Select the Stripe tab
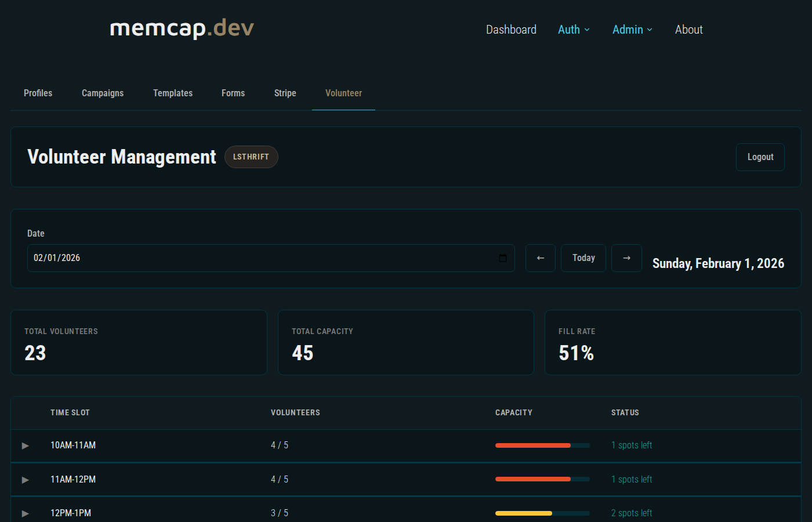The width and height of the screenshot is (812, 522). click(x=285, y=93)
